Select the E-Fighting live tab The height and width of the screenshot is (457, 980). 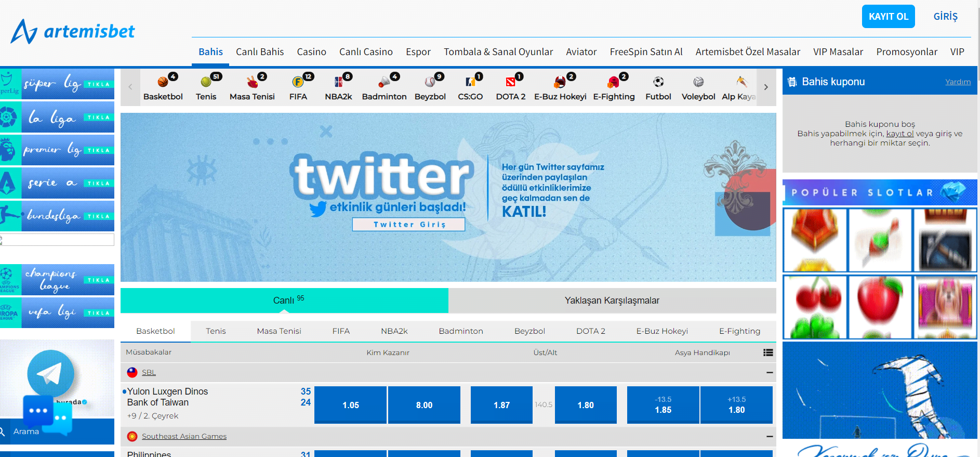tap(739, 331)
